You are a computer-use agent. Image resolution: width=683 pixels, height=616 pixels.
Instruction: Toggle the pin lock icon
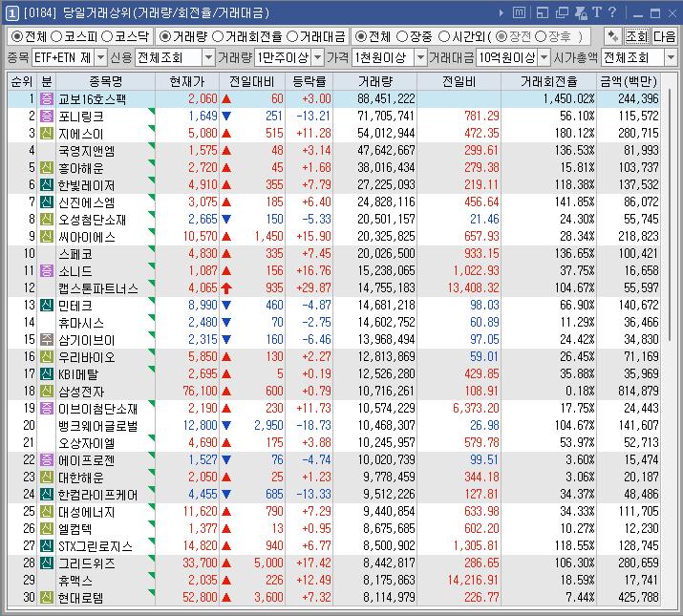click(581, 12)
